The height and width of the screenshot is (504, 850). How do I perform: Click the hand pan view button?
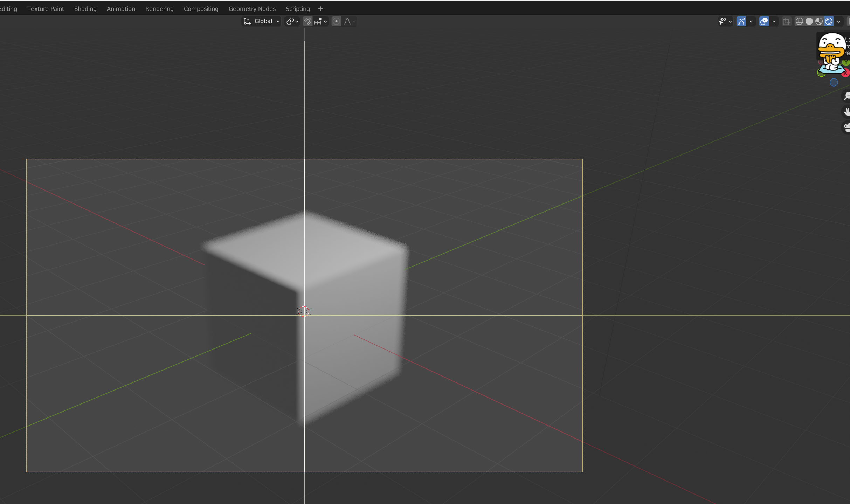pos(846,112)
